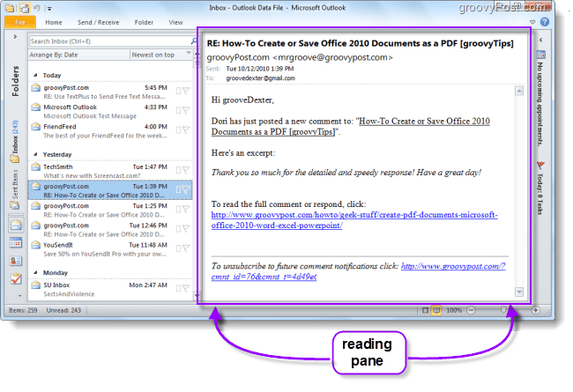This screenshot has height=392, width=573.
Task: Click reading pane scroll up arrow
Action: (519, 91)
